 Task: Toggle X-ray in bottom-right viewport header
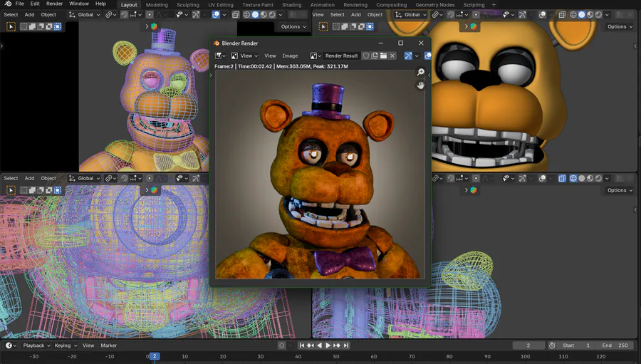562,178
